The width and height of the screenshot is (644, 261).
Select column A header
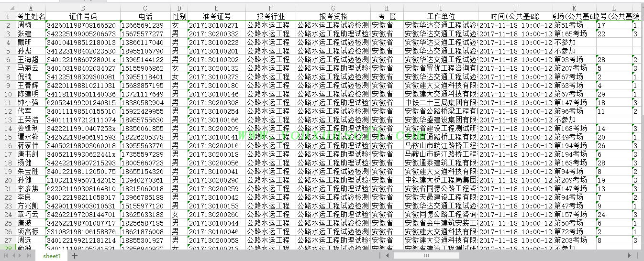coord(31,8)
